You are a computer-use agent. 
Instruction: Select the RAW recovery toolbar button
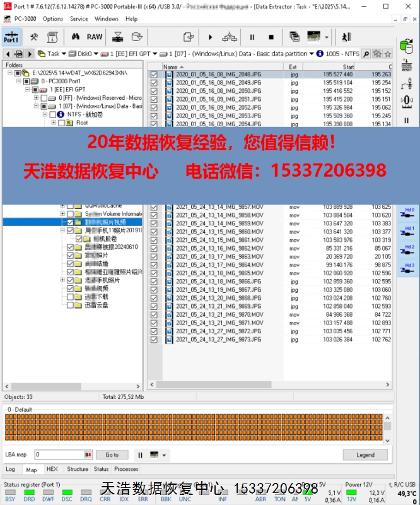(95, 37)
